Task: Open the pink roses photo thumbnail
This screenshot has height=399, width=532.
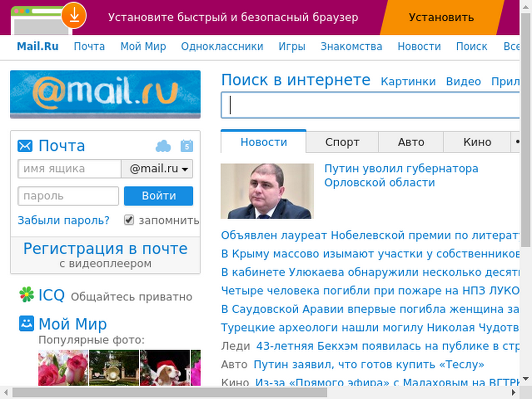Action: tap(63, 368)
